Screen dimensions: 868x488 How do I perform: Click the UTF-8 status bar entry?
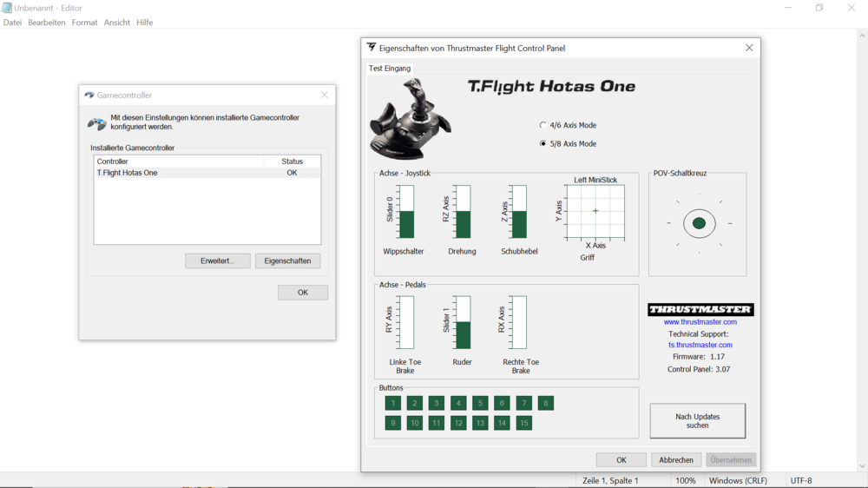pos(801,481)
